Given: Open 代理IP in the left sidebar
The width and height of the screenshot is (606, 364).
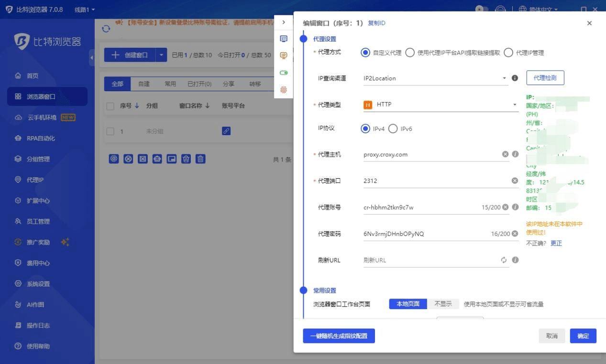Looking at the screenshot, I should coord(35,180).
